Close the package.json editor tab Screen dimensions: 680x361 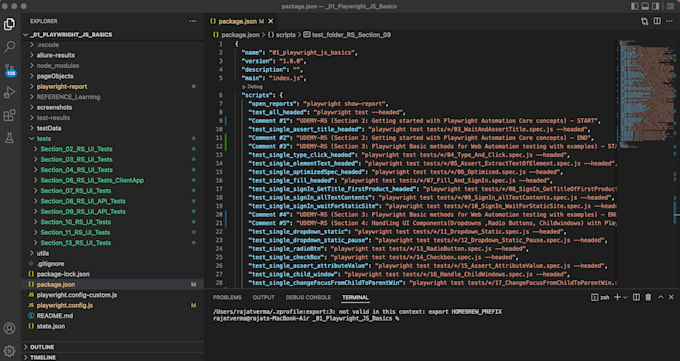[x=271, y=21]
